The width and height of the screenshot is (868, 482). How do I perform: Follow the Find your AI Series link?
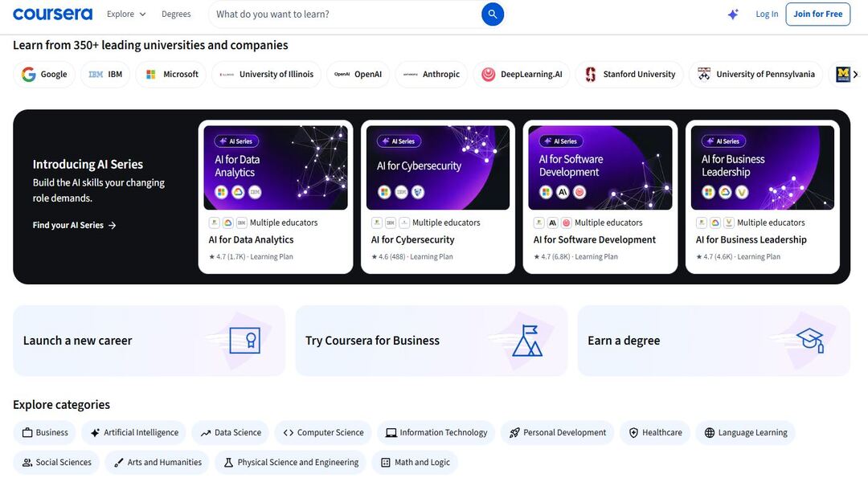coord(74,225)
